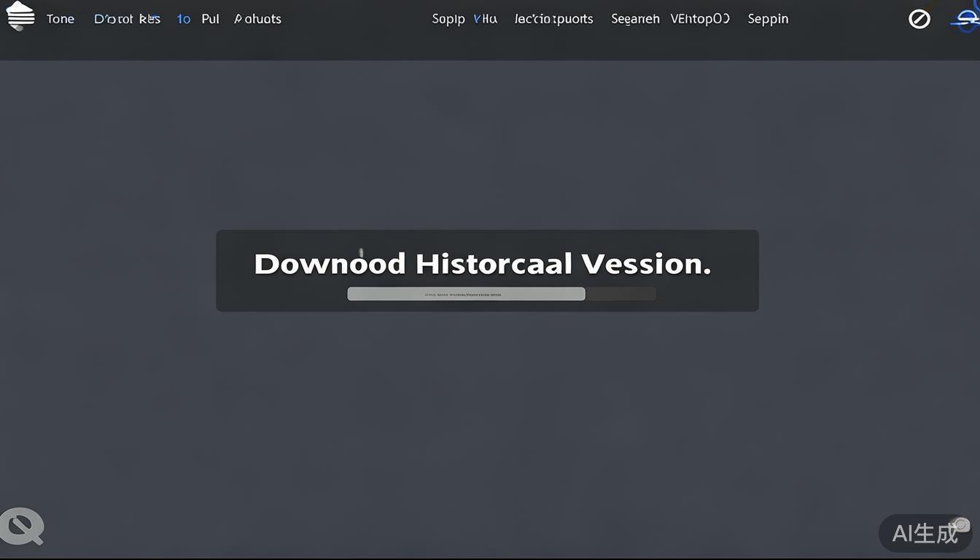
Task: Select the blue "1o" item in top bar
Action: point(183,19)
